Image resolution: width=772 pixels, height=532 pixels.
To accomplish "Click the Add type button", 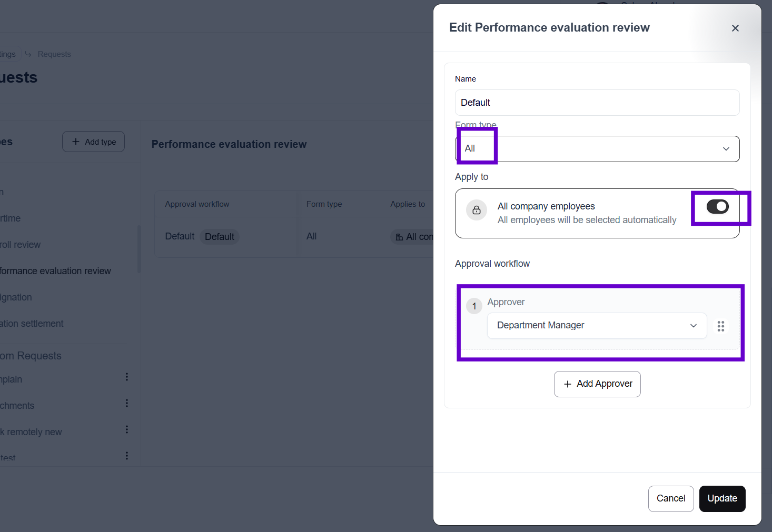I will [x=93, y=142].
